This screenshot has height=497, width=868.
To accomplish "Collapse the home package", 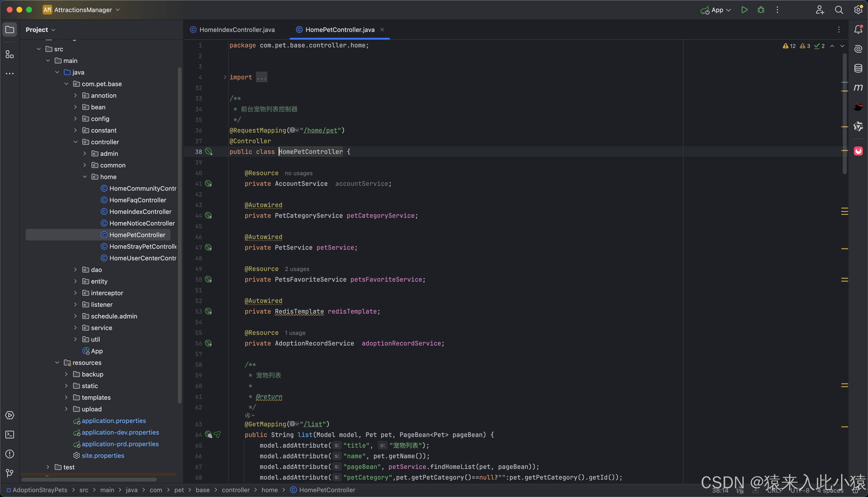I will (85, 176).
